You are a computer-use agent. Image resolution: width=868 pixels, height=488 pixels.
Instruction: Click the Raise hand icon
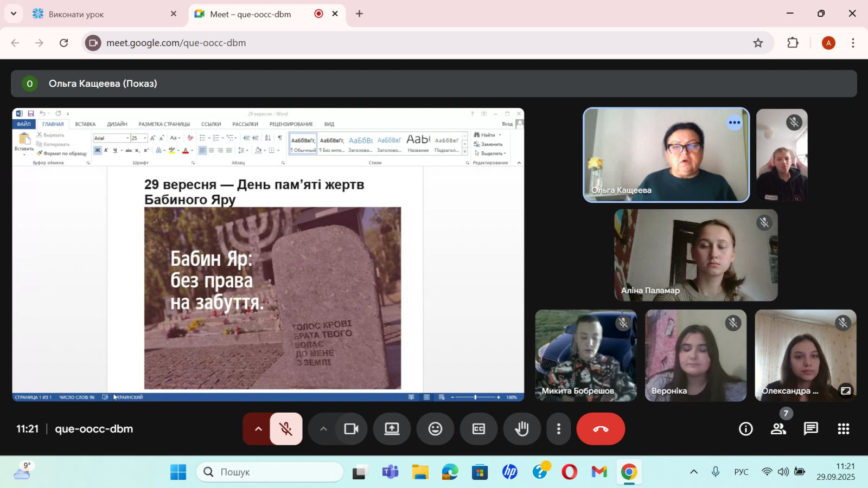522,429
